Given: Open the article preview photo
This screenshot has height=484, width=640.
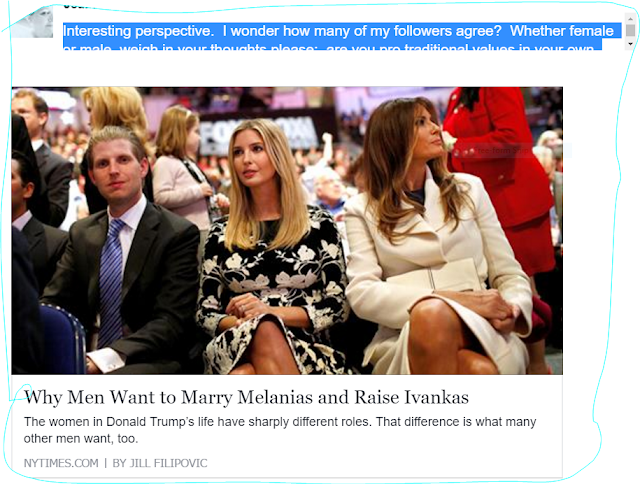Looking at the screenshot, I should click(x=287, y=231).
